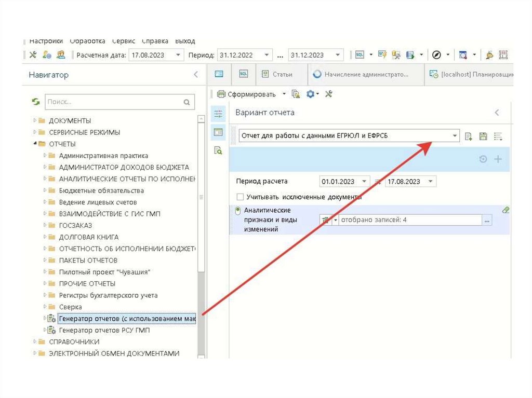
Task: Click the ellipsis button beside 'отобрано записей: 4'
Action: (487, 221)
